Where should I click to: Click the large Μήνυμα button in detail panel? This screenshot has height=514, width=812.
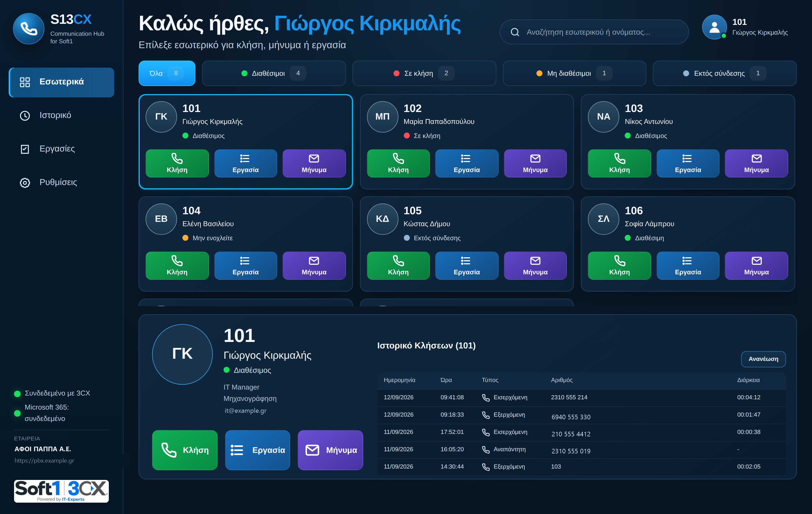(x=330, y=450)
